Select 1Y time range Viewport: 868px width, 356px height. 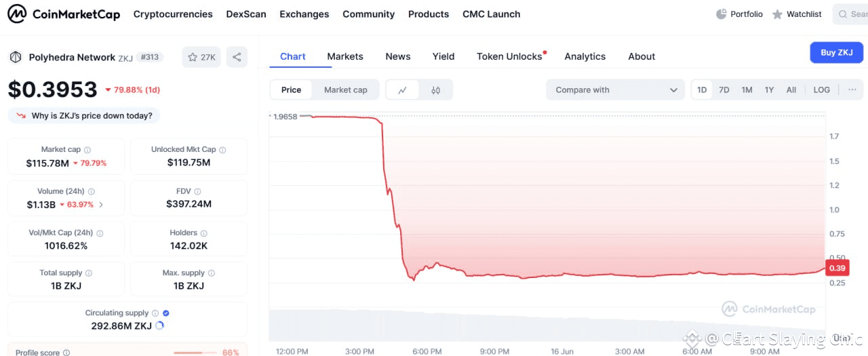(x=769, y=90)
